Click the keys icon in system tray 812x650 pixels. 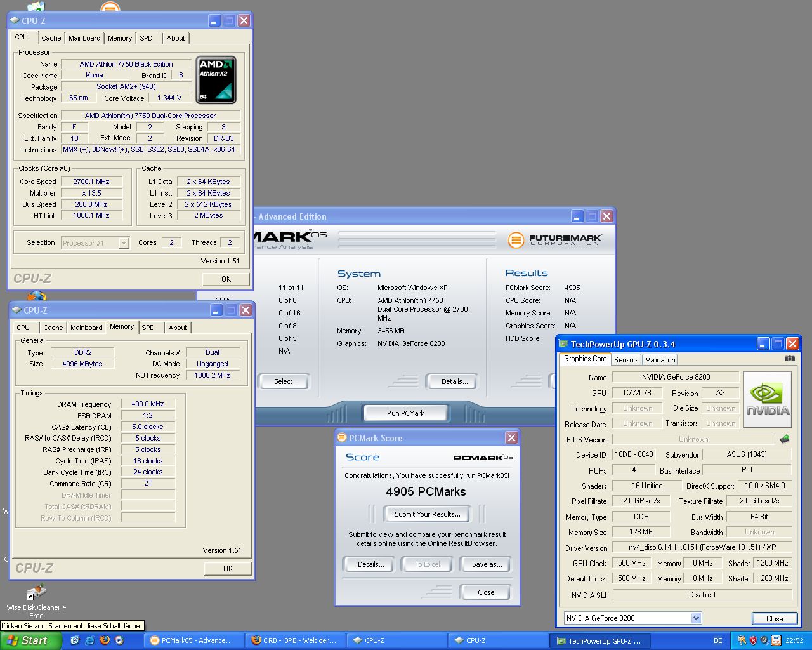tap(741, 640)
